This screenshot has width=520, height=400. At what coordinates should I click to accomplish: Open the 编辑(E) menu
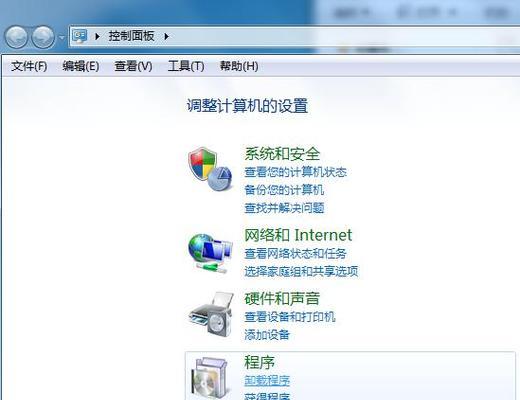pos(81,66)
